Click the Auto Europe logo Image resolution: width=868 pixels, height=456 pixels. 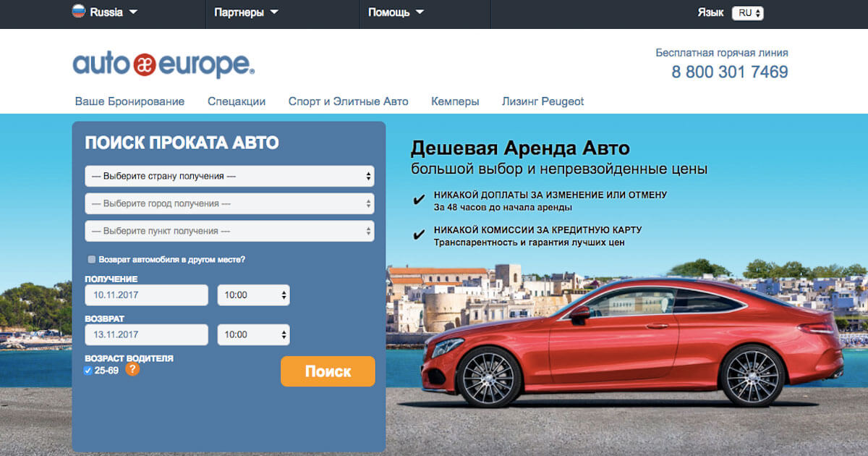pyautogui.click(x=161, y=64)
